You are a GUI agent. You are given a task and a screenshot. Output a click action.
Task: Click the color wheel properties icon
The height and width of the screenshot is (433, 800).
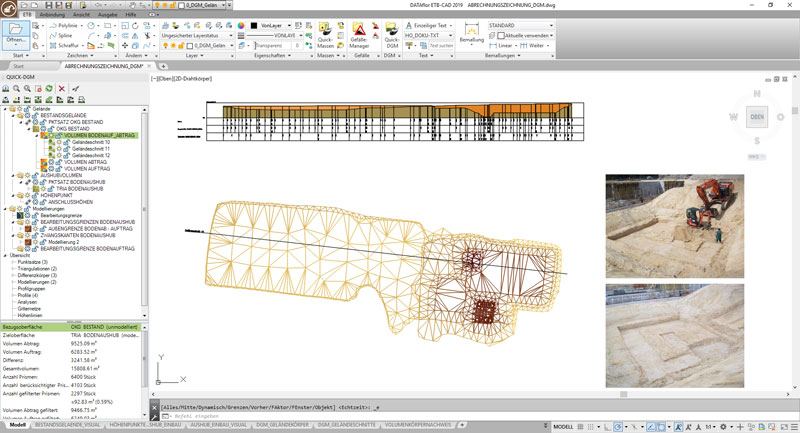pos(241,26)
